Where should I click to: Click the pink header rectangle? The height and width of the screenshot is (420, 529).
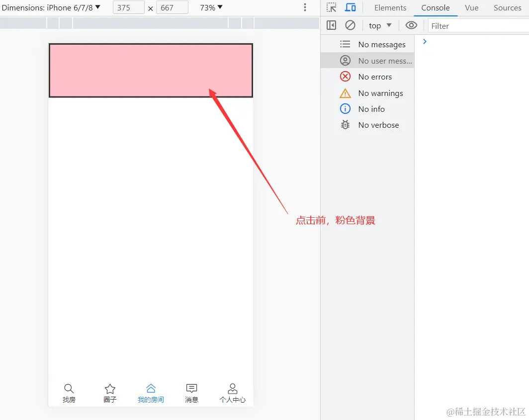point(151,70)
